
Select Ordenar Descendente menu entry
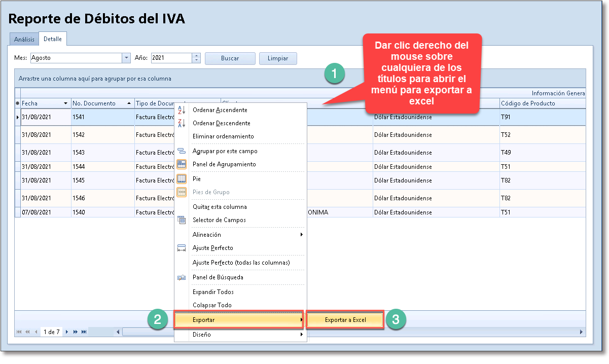coord(240,123)
